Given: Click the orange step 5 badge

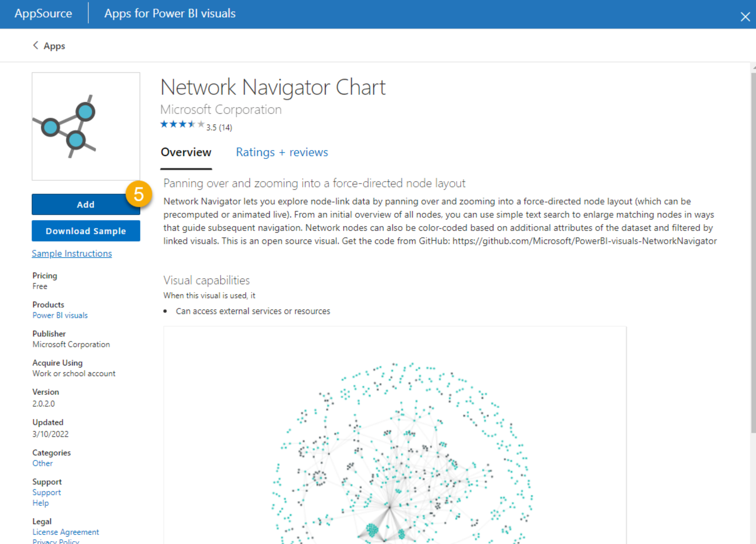Looking at the screenshot, I should pos(139,194).
